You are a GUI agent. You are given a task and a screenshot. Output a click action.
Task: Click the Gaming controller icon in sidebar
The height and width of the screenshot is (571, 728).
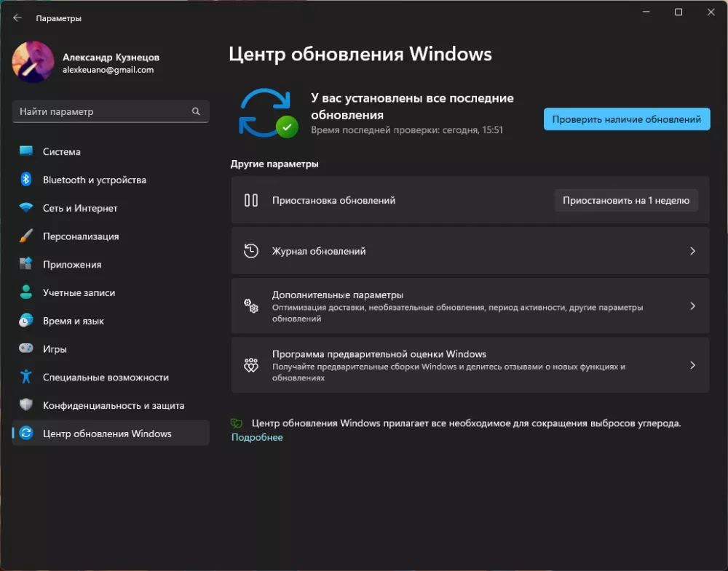coord(26,349)
